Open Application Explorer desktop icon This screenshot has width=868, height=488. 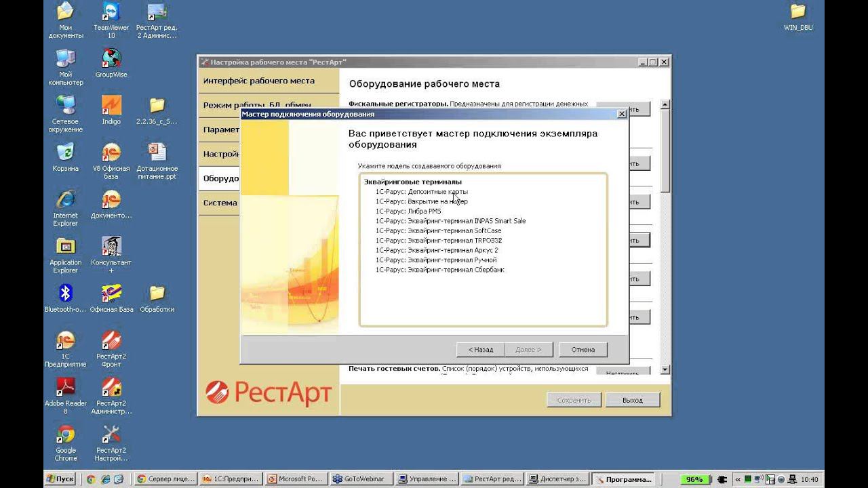pos(65,254)
